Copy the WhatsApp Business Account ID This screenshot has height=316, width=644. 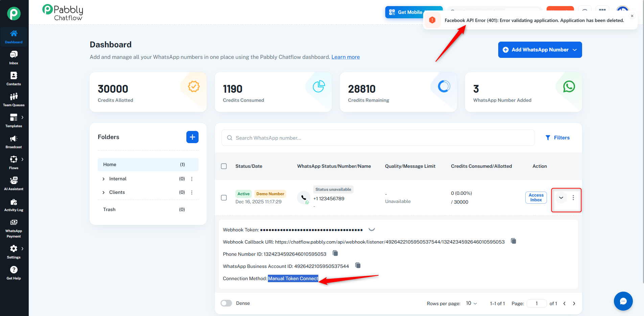point(358,266)
